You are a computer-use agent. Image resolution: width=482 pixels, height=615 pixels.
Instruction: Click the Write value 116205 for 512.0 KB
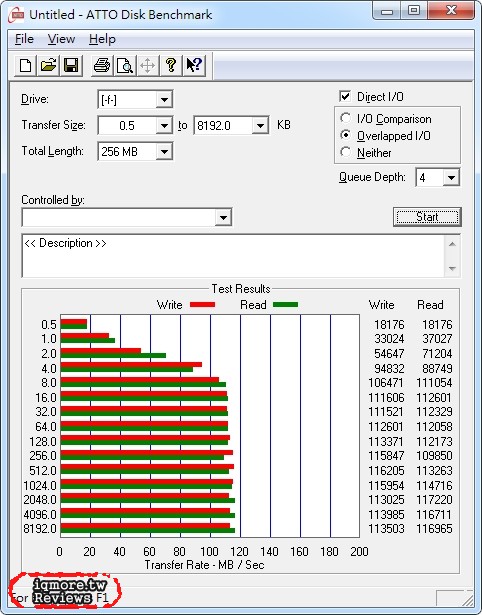pyautogui.click(x=386, y=471)
